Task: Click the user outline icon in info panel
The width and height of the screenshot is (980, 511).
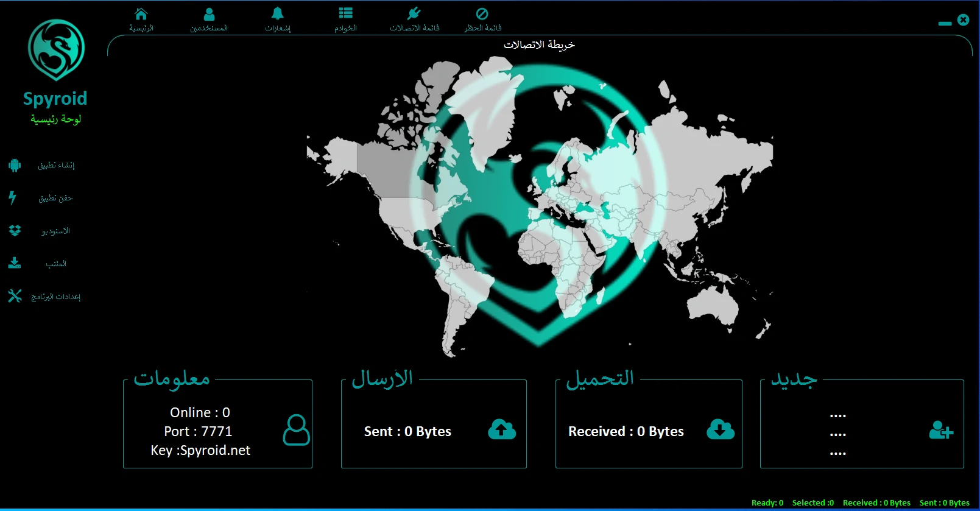Action: 296,430
